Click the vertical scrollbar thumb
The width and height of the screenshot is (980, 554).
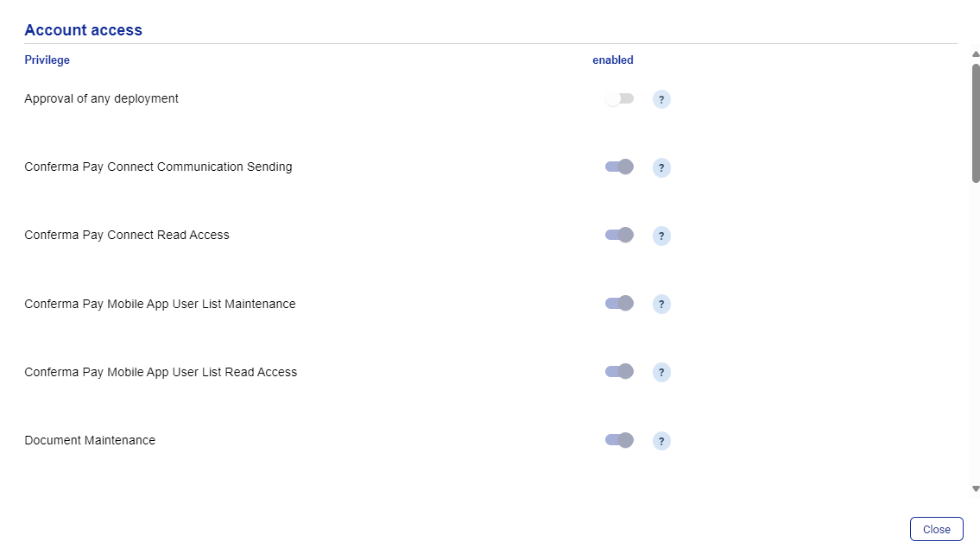[x=976, y=123]
